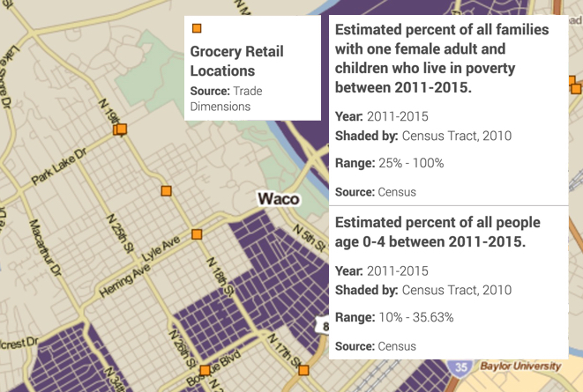Click grocery marker between Park Lake Dr and Lyle Ave

[x=166, y=191]
